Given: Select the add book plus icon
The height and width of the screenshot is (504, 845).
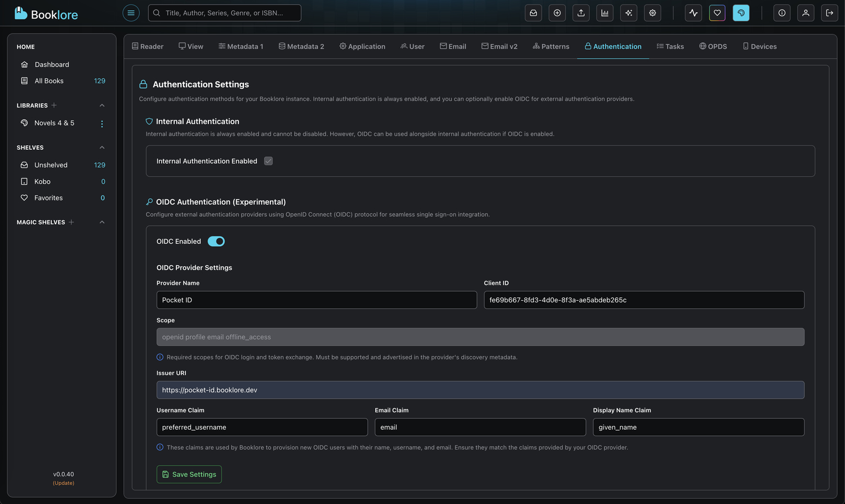Looking at the screenshot, I should tap(557, 12).
